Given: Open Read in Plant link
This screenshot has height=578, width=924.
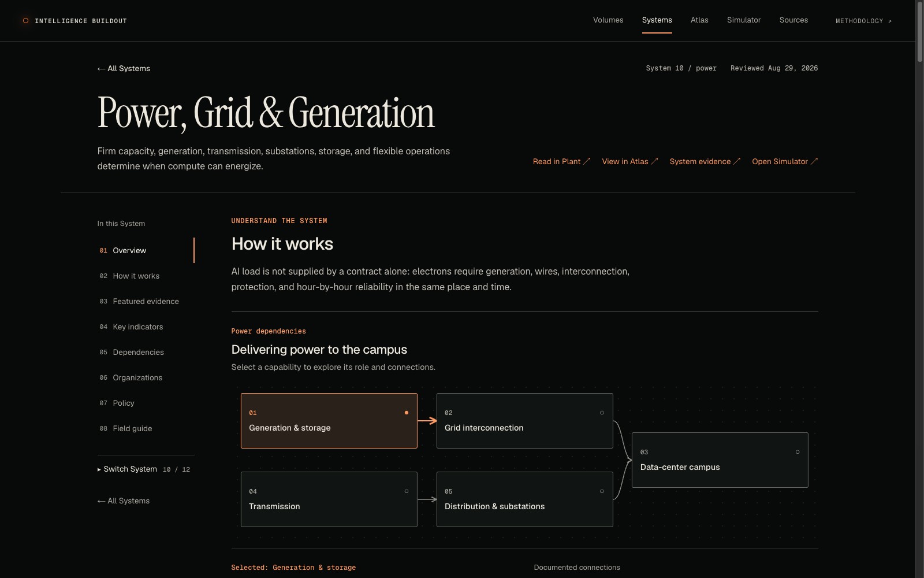Looking at the screenshot, I should (561, 161).
